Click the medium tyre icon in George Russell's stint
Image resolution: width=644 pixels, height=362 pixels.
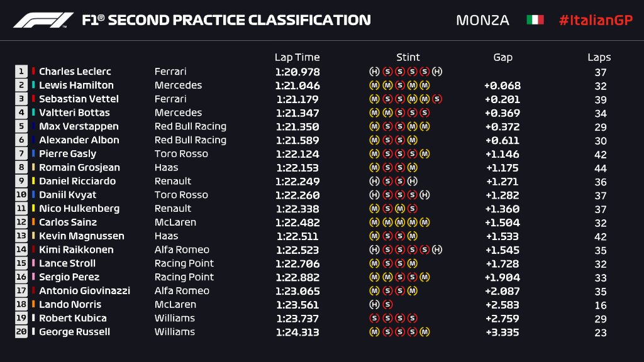[x=425, y=332]
